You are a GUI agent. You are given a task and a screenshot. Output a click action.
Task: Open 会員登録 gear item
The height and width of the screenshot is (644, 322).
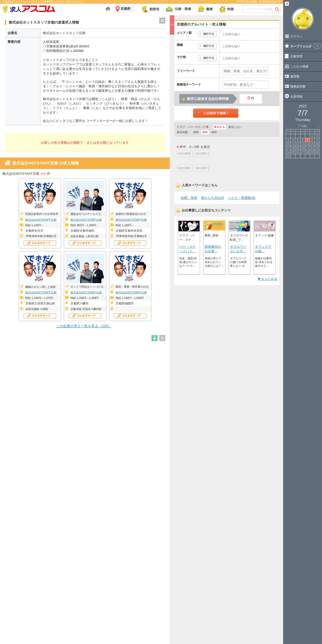tap(302, 97)
